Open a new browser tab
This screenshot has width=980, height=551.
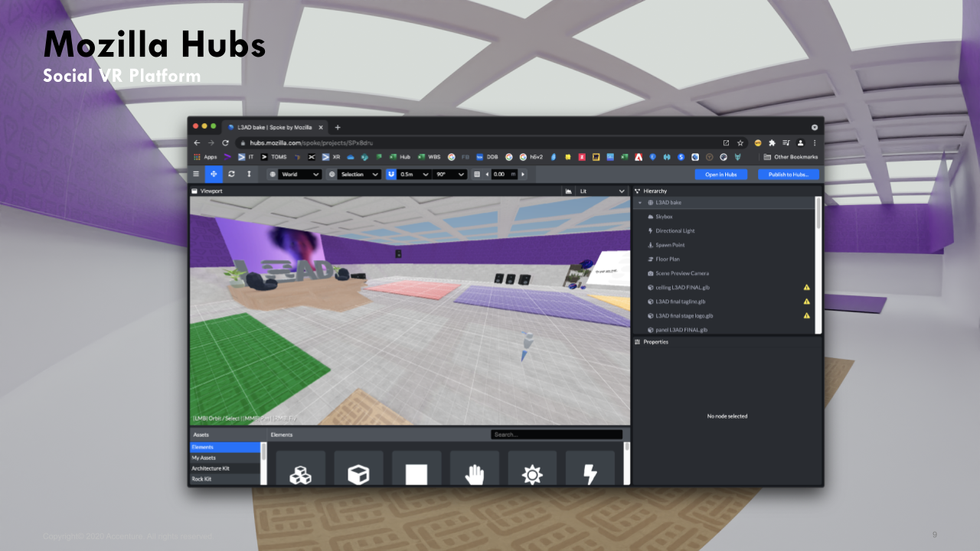click(338, 127)
